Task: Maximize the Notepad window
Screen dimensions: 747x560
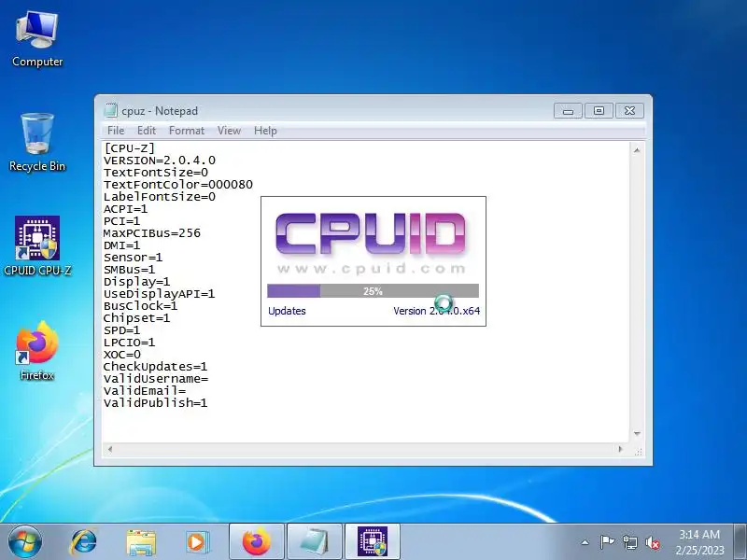Action: tap(599, 111)
